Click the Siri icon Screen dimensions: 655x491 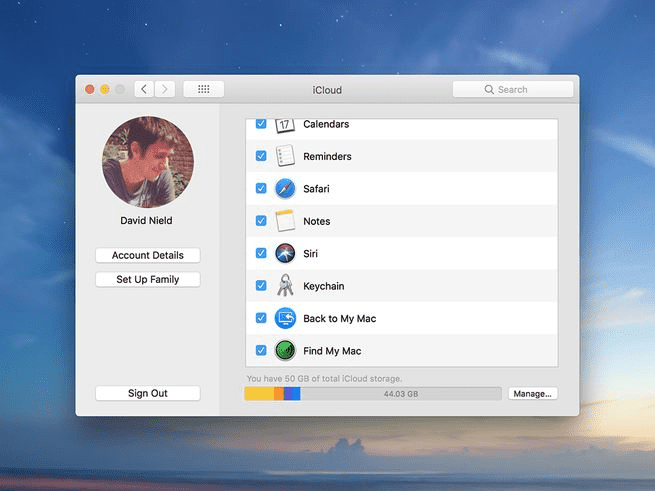(x=285, y=254)
